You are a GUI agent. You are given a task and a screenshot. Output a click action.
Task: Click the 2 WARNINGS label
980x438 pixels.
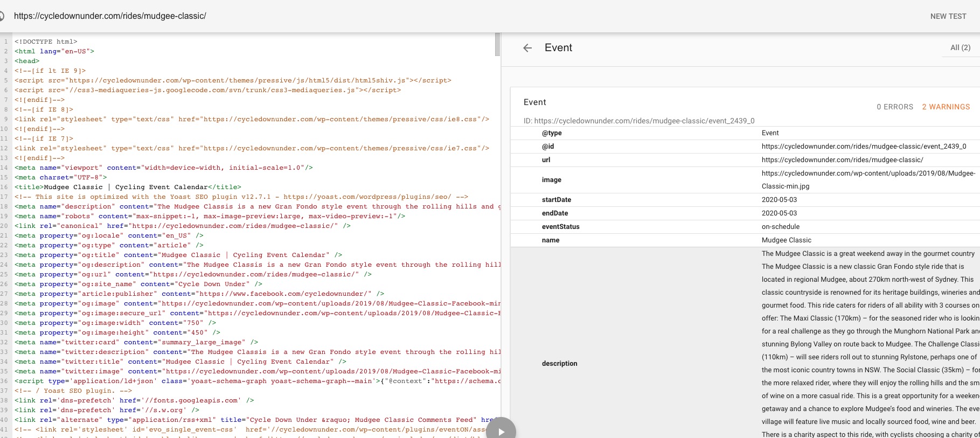[946, 107]
